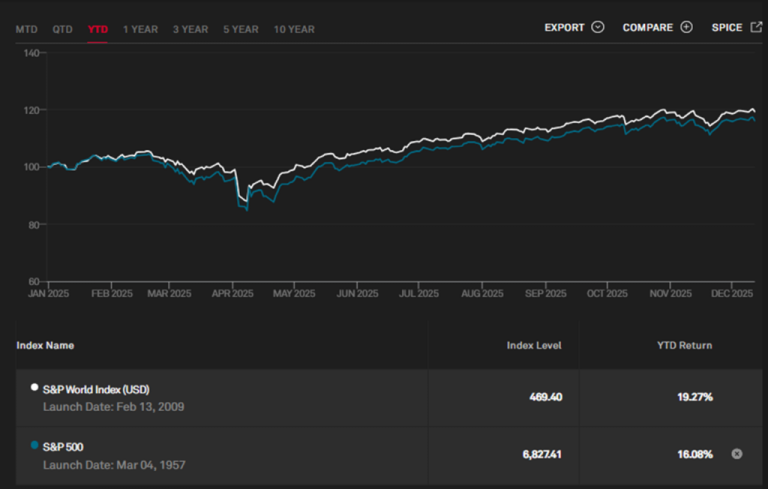Click the plus icon next to COMPARE
Screen dimensions: 768x489
coord(686,28)
